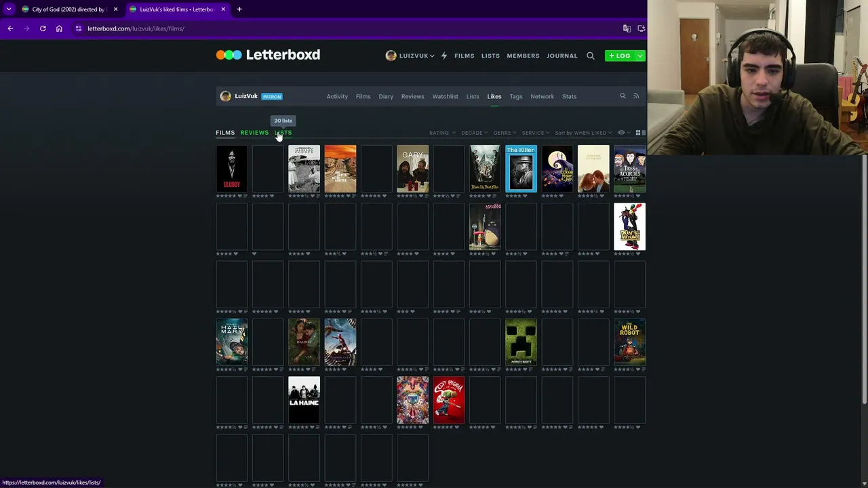Open the Reviews profile tab

(412, 96)
